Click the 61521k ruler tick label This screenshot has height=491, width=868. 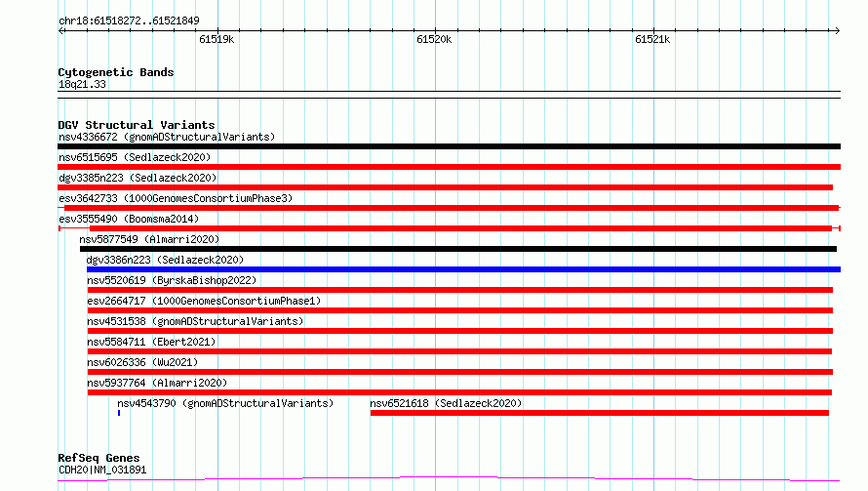tap(652, 39)
